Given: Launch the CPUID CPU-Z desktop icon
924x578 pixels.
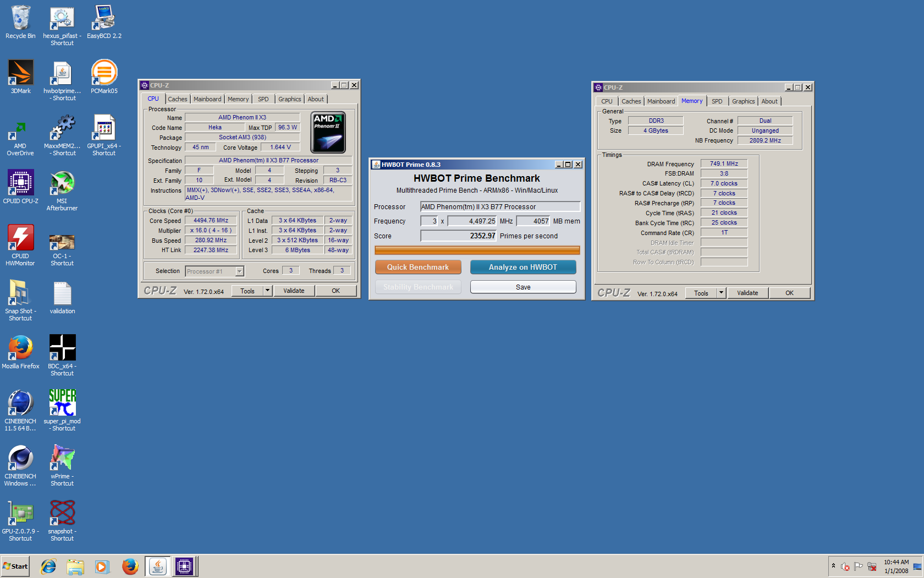Looking at the screenshot, I should click(20, 188).
